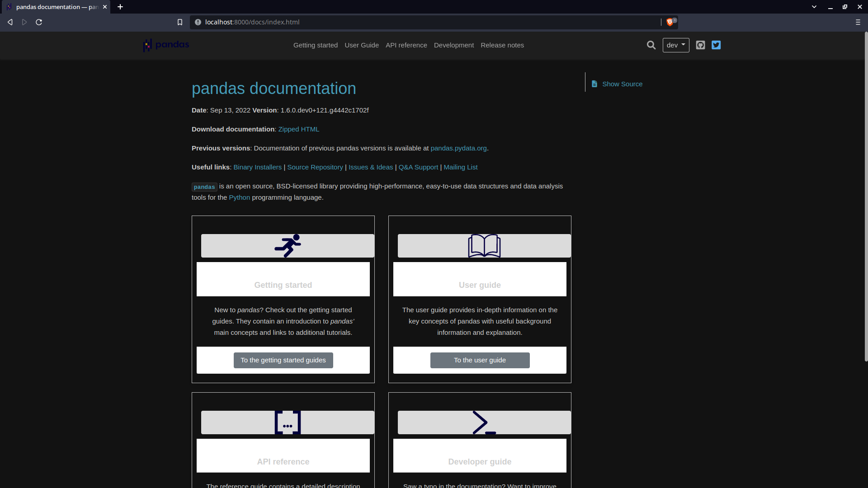Follow the Python link
The height and width of the screenshot is (488, 868).
(239, 197)
